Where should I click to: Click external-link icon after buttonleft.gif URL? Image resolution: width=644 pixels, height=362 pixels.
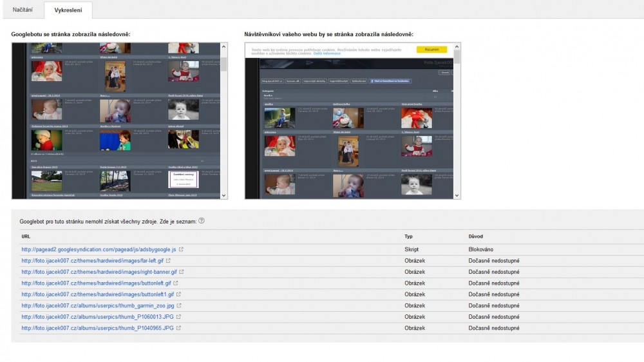pyautogui.click(x=176, y=283)
